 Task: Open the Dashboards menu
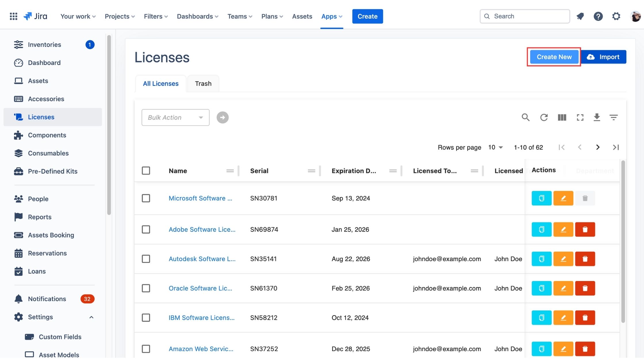[198, 16]
